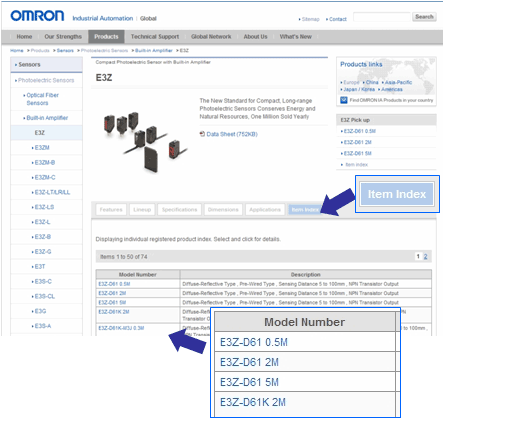The width and height of the screenshot is (505, 427).
Task: Click the Sitemap link
Action: pos(310,19)
